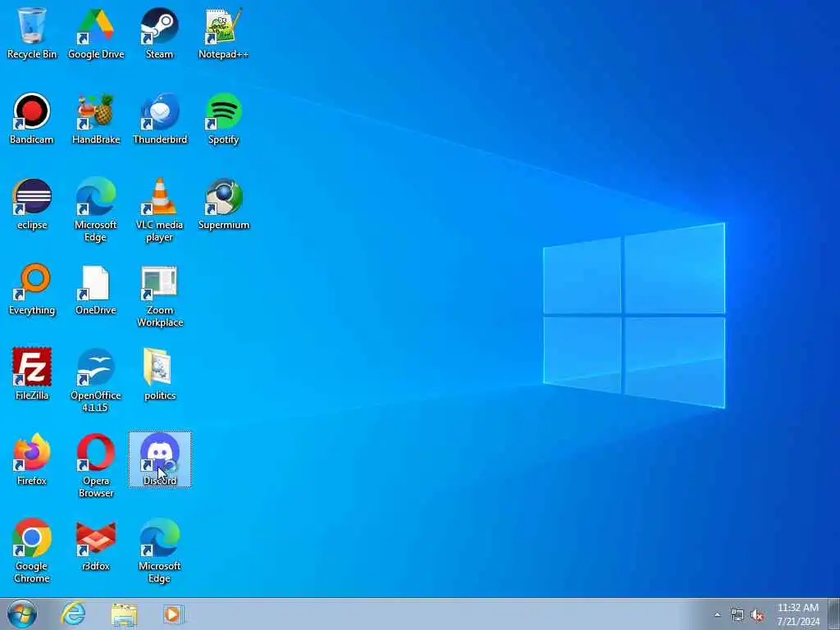Click the highlighted Discord shortcut
Viewport: 840px width, 630px height.
(160, 459)
